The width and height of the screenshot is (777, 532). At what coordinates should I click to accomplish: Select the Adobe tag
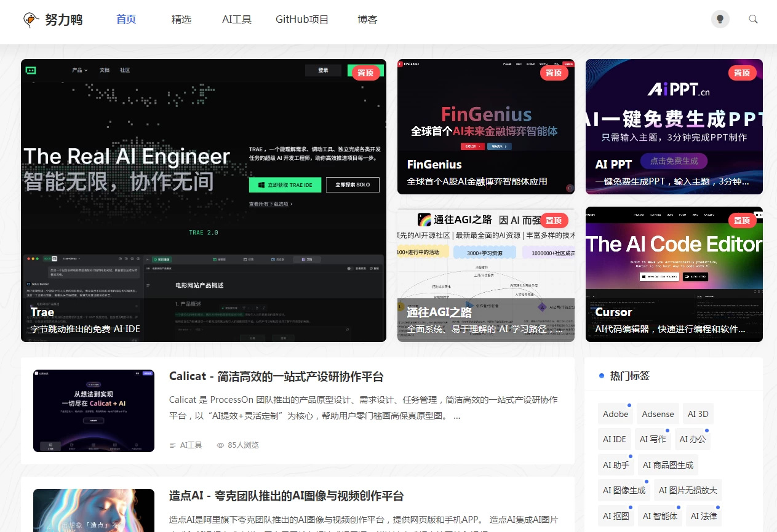click(x=615, y=414)
